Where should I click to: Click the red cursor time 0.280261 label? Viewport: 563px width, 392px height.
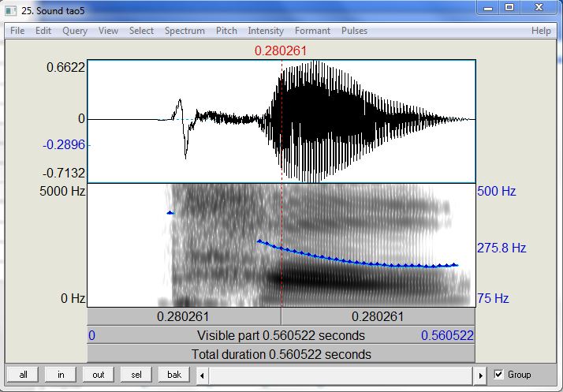tap(281, 50)
